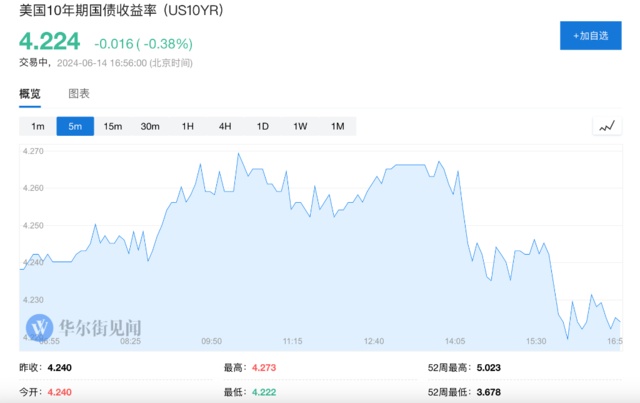Choose the 30m interval
Image resolution: width=640 pixels, height=403 pixels.
[150, 126]
